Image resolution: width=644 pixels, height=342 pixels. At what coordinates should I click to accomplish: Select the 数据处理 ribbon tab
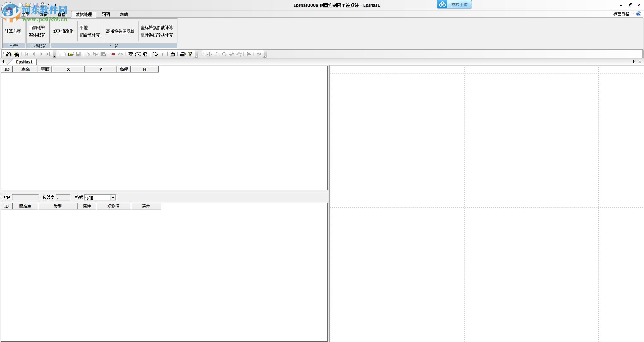(84, 14)
